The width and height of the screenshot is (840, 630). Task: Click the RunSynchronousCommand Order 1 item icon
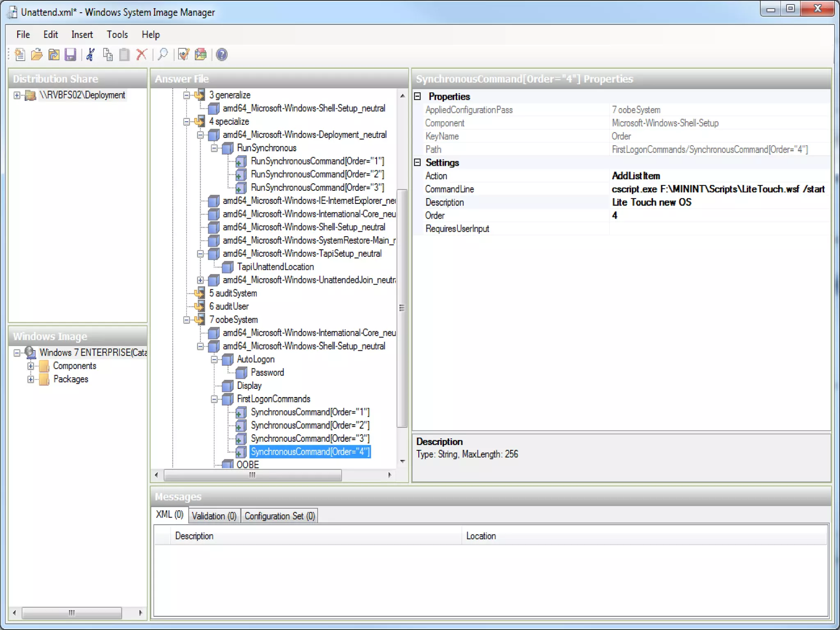click(241, 161)
